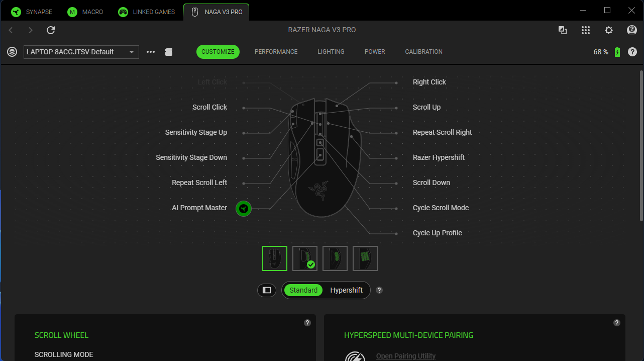The height and width of the screenshot is (361, 644).
Task: Toggle the sidebar panel view icon
Action: (x=267, y=290)
